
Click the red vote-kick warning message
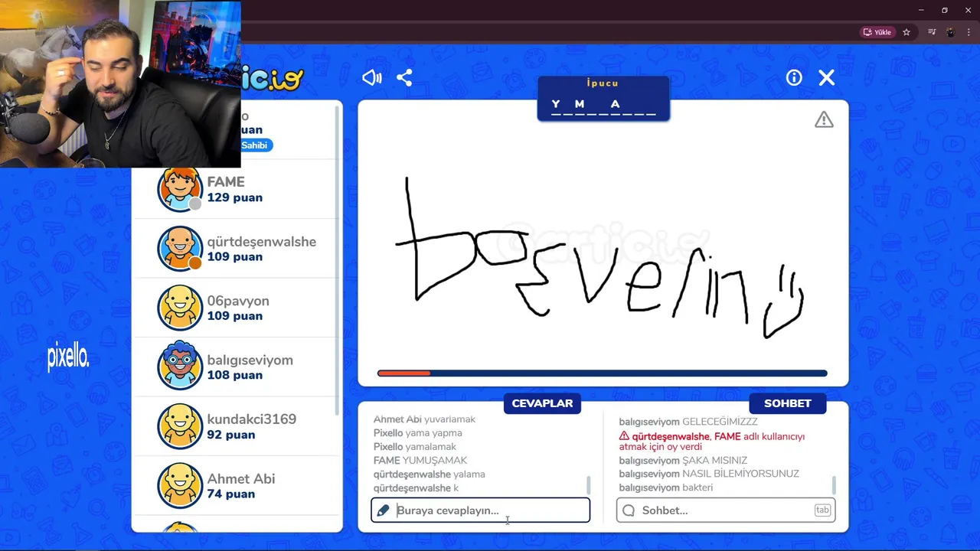712,442
